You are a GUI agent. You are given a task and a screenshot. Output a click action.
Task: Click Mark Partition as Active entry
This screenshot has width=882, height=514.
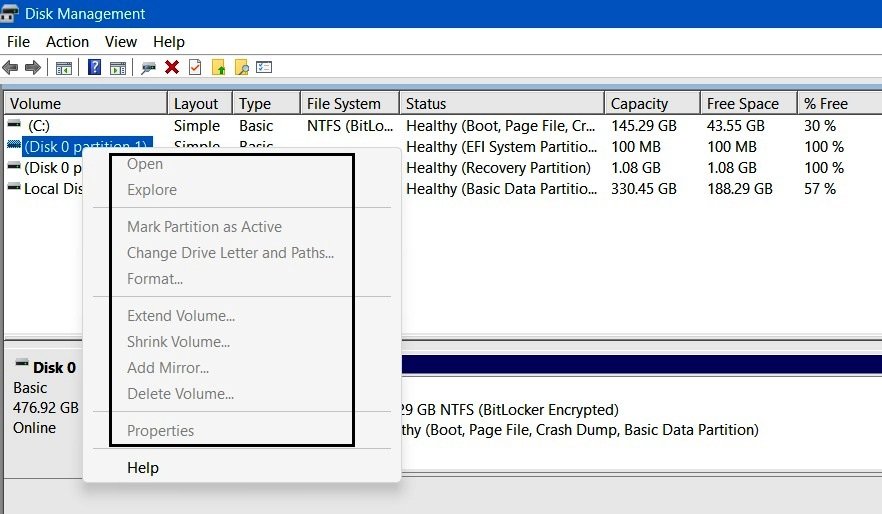pos(204,227)
